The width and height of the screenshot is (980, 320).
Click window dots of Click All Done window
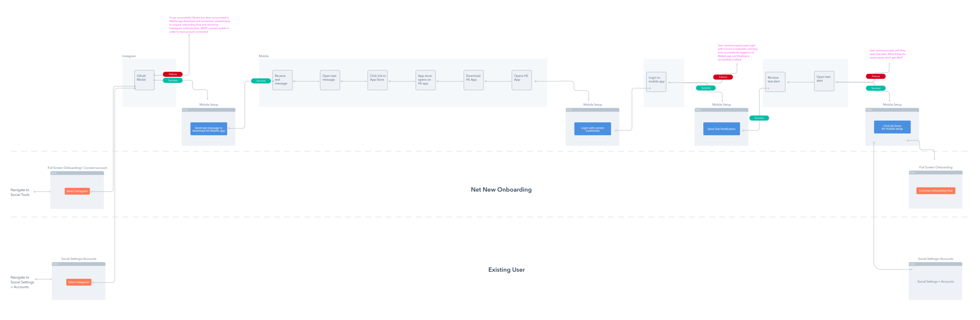tap(869, 110)
